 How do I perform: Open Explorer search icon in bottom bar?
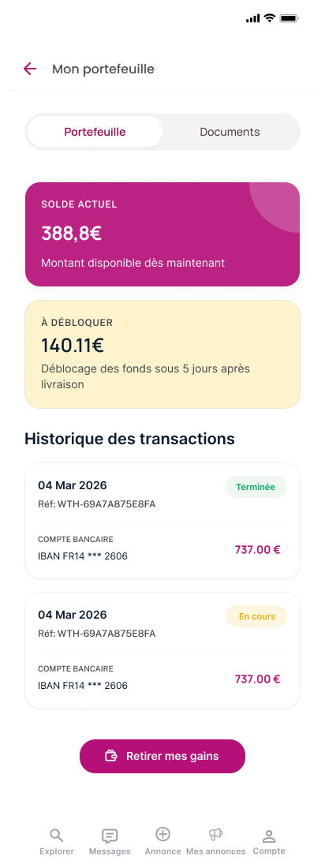(57, 835)
